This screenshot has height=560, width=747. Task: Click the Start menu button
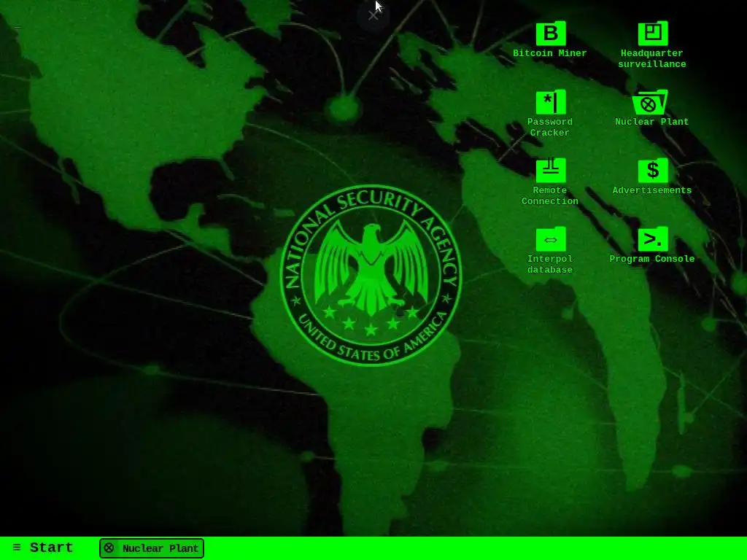coord(43,548)
